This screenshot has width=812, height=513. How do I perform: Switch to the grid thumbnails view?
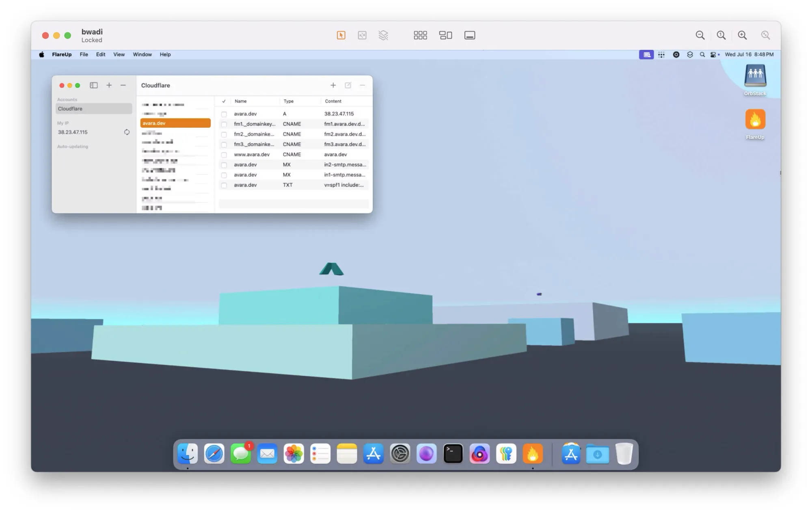pyautogui.click(x=420, y=35)
